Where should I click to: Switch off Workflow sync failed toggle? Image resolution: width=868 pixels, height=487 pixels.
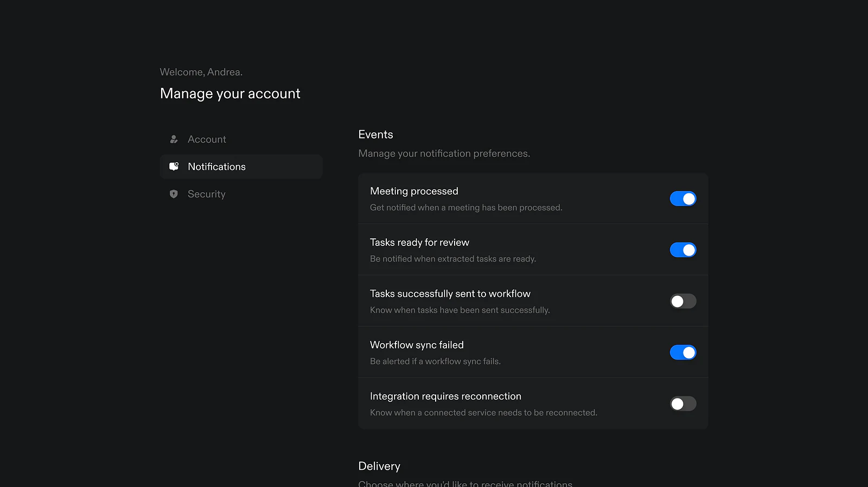(x=683, y=352)
